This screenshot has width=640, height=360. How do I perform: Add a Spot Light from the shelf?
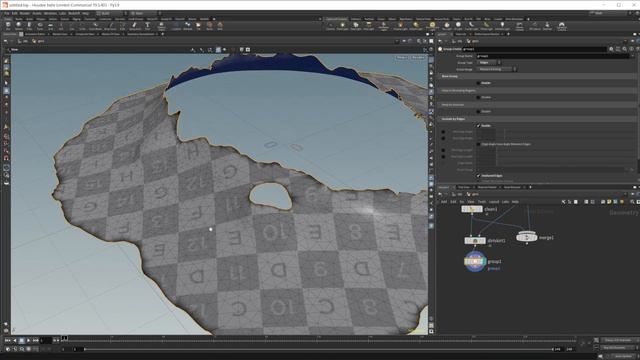coord(356,26)
